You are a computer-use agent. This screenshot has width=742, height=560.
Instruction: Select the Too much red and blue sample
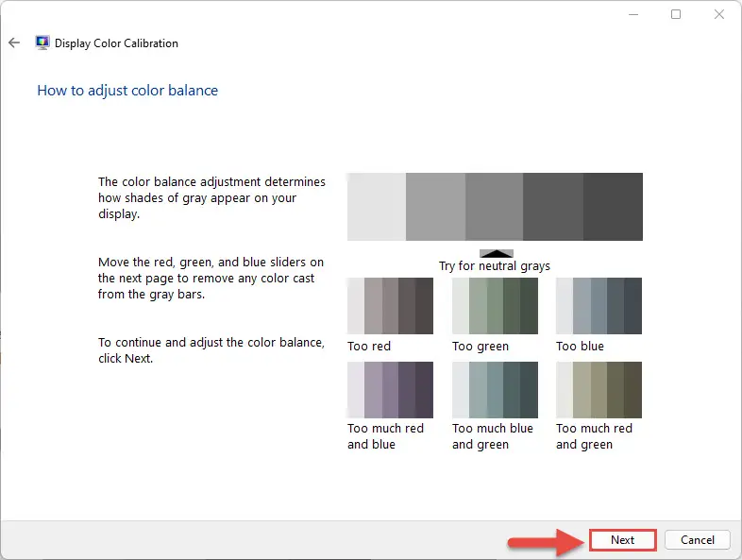pos(390,390)
